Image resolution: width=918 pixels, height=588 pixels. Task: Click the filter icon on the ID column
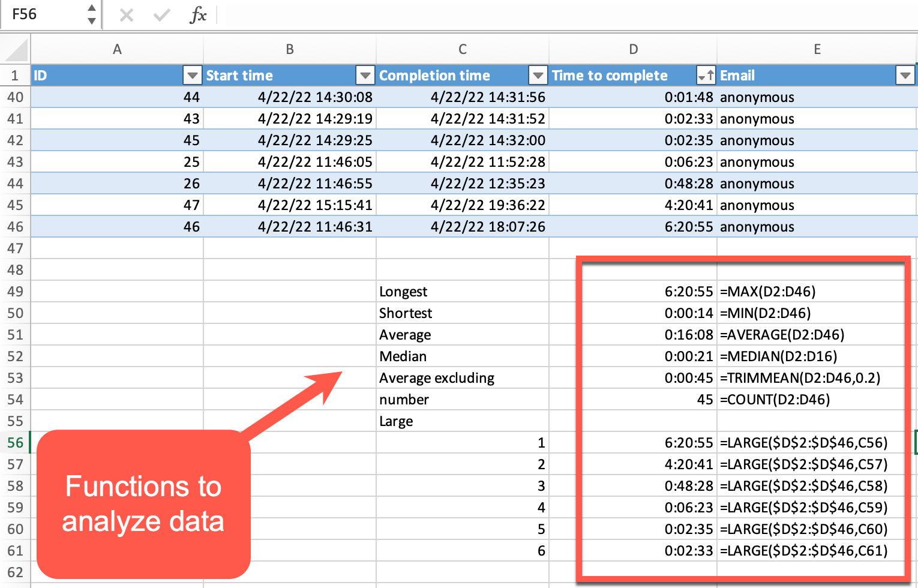(x=192, y=75)
